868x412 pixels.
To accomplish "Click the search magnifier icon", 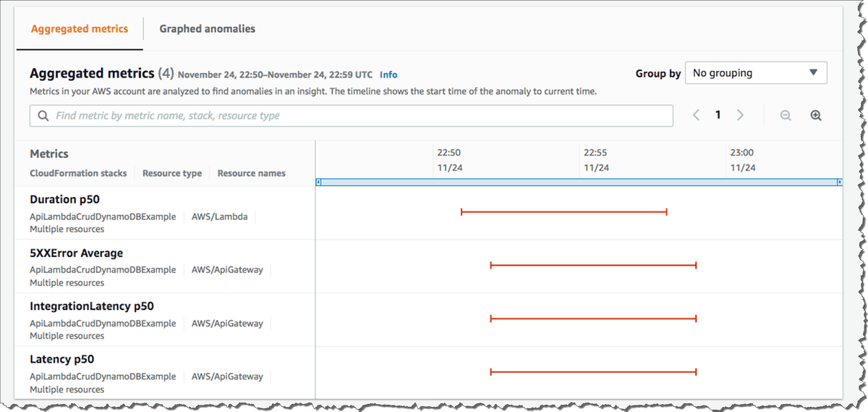I will tap(43, 116).
